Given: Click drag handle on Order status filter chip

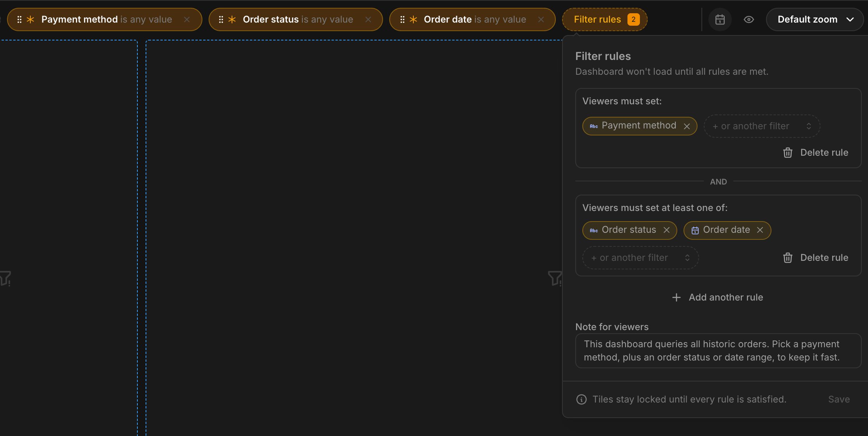Looking at the screenshot, I should [221, 19].
